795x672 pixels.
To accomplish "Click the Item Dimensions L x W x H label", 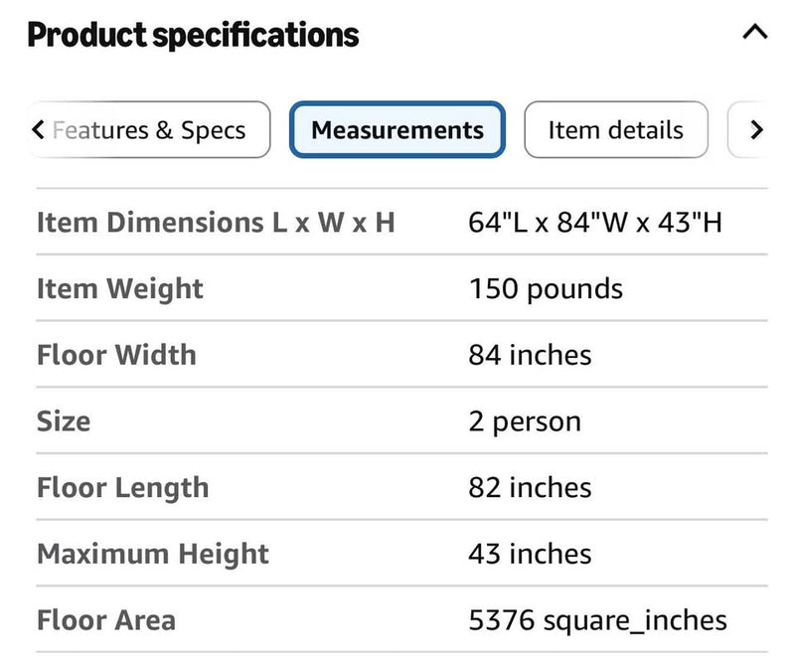I will 216,222.
